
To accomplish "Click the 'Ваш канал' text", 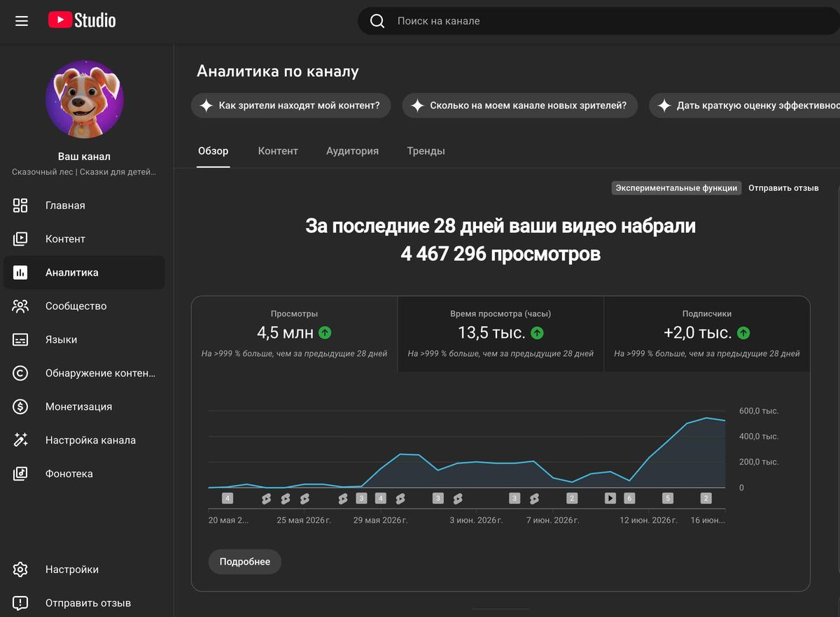I will coord(84,157).
